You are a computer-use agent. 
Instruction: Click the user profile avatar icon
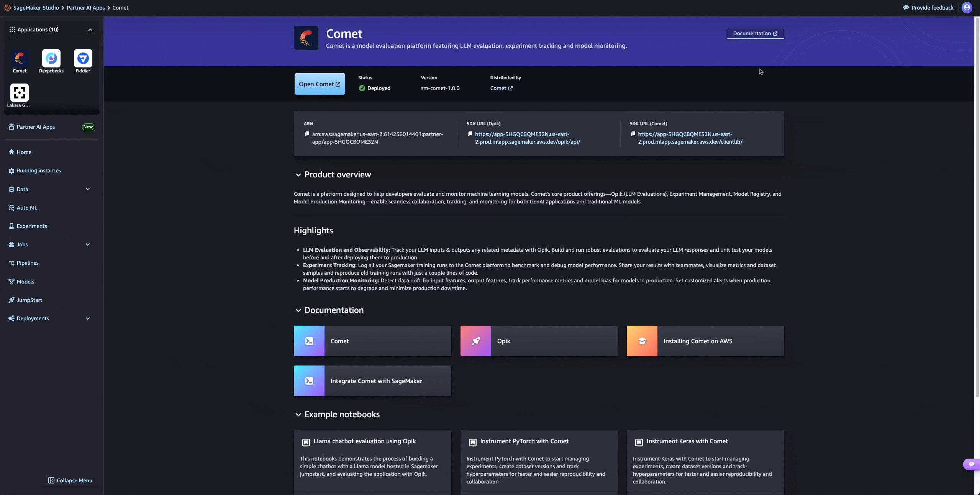(x=967, y=8)
